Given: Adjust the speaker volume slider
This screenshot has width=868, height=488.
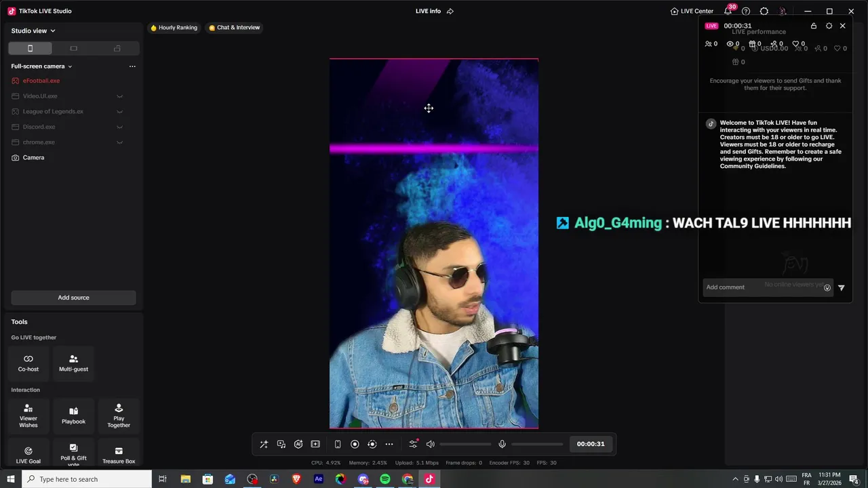Looking at the screenshot, I should click(465, 444).
